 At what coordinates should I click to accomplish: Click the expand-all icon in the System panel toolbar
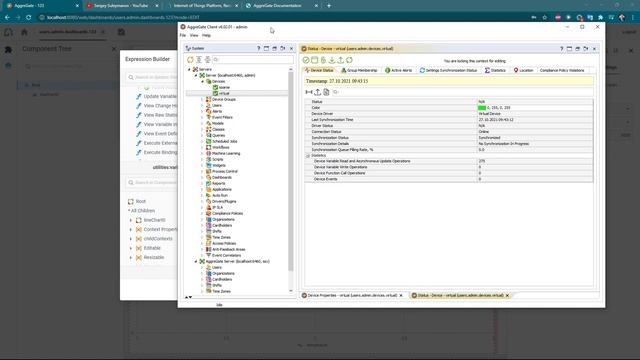coord(199,60)
